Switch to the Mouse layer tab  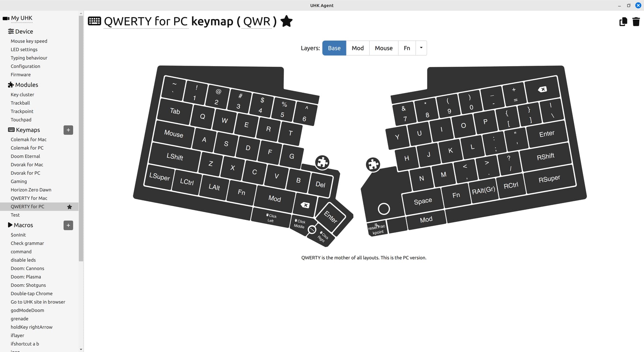point(383,48)
